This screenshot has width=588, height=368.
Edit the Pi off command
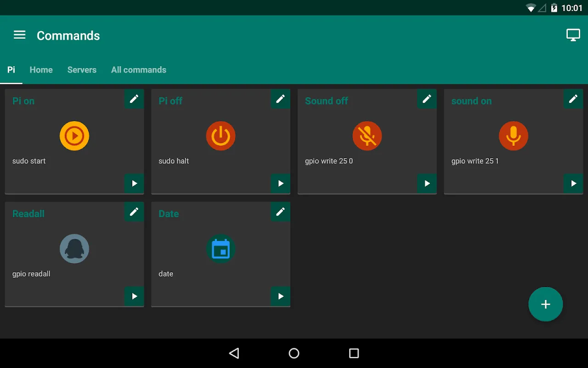[x=280, y=99]
